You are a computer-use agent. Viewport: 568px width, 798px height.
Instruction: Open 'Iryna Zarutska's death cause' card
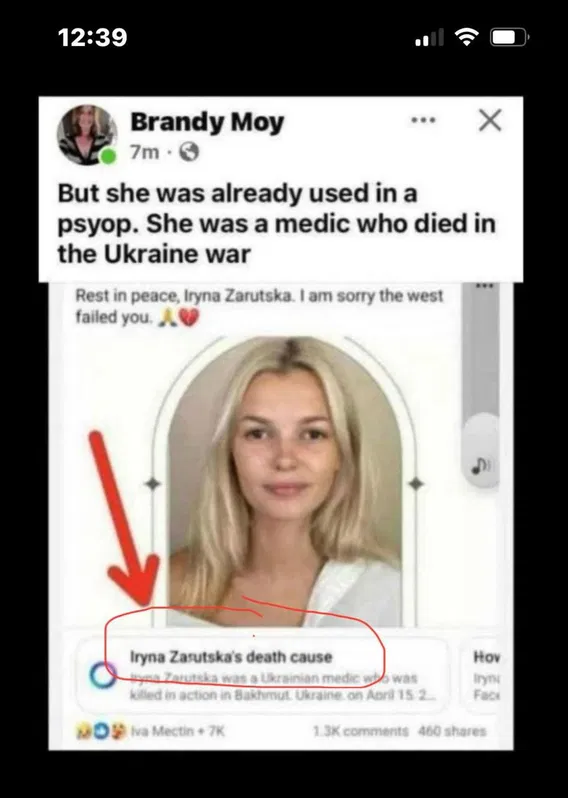point(263,676)
